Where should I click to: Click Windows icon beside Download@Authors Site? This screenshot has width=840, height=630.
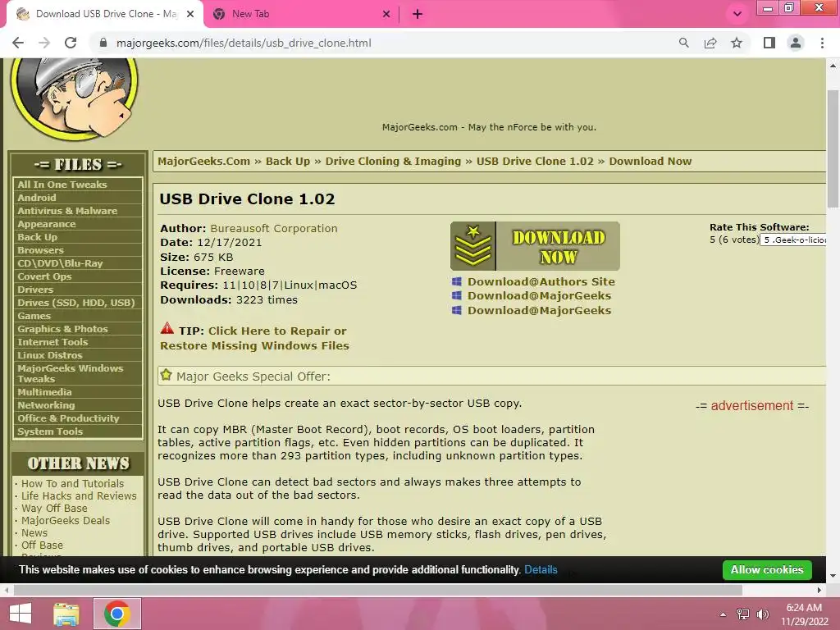[x=456, y=282]
